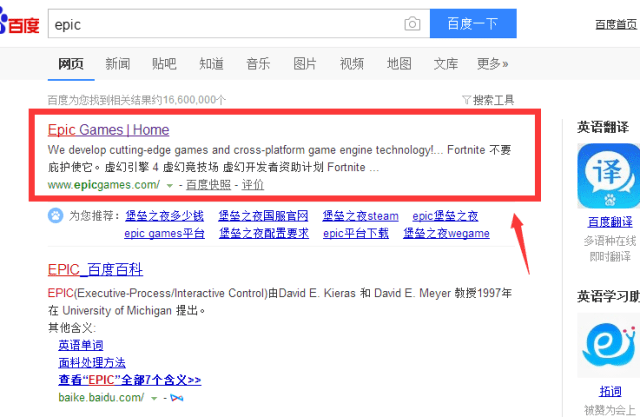Click the 百度翻译 app icon
This screenshot has height=417, width=640.
click(608, 176)
